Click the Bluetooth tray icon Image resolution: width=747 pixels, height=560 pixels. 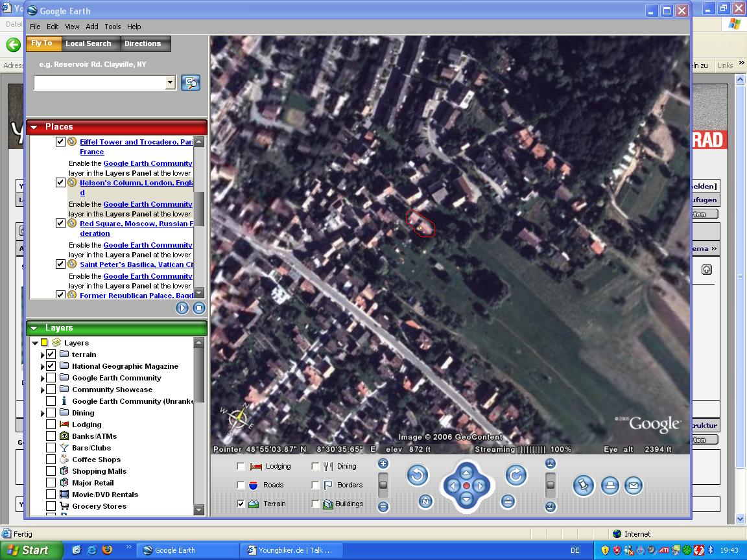pos(710,550)
